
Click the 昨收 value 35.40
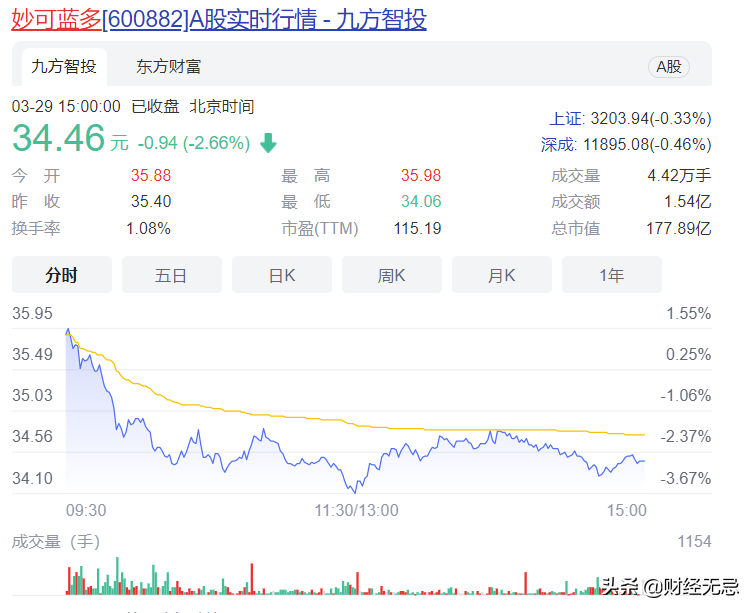pos(151,201)
